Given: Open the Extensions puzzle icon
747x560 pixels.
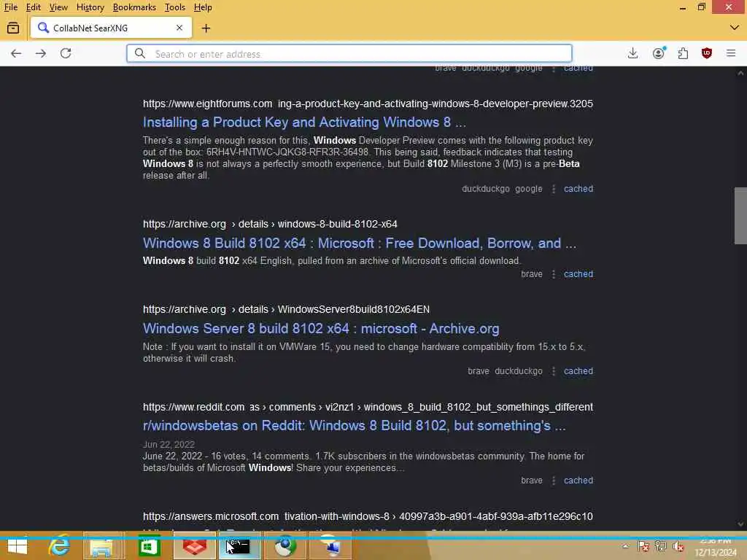Looking at the screenshot, I should pyautogui.click(x=683, y=53).
